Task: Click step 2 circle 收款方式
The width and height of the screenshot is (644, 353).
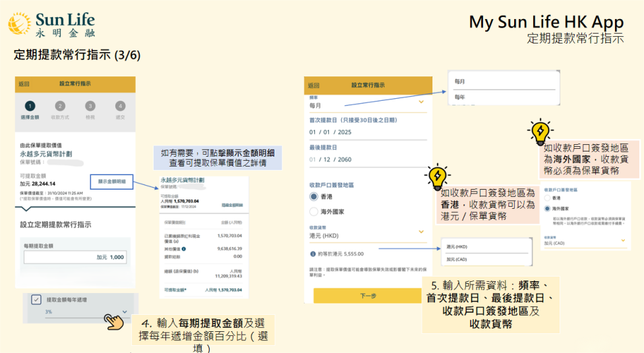Action: 60,106
